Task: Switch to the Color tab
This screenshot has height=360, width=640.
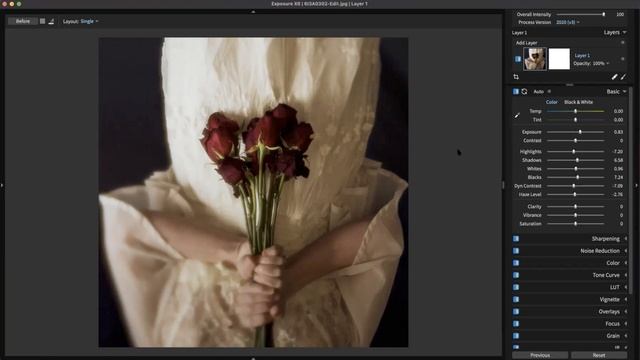Action: tap(551, 102)
